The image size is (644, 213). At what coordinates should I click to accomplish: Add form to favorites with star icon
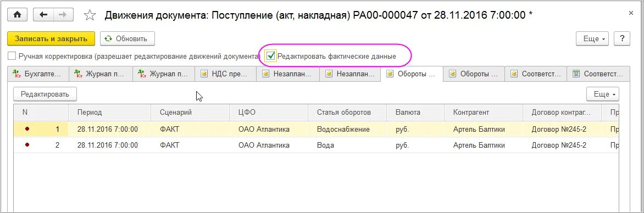point(90,15)
